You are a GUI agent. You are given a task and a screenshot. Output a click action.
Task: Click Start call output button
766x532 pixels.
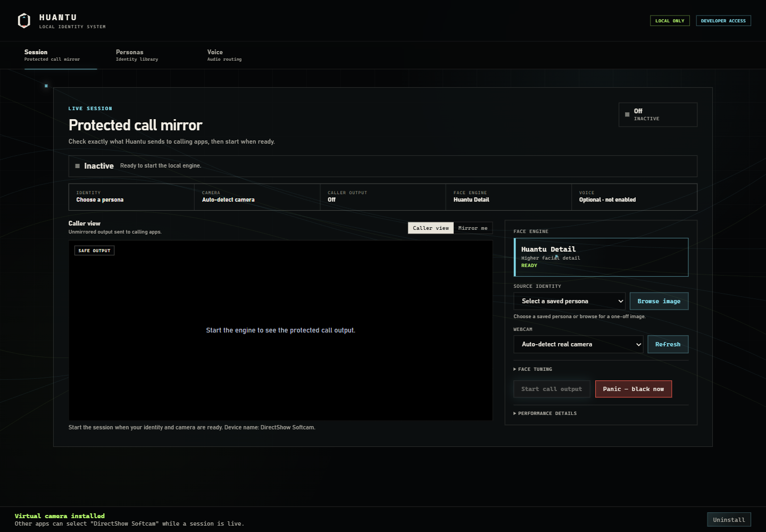tap(552, 389)
